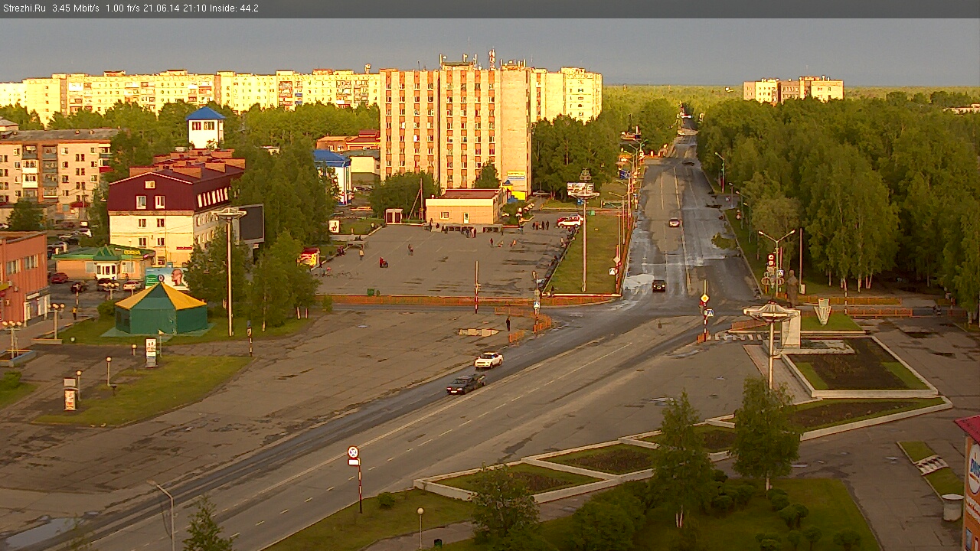Click the "1.00 fr/s" frame rate value
Screen dimensions: 980x551
coord(122,8)
